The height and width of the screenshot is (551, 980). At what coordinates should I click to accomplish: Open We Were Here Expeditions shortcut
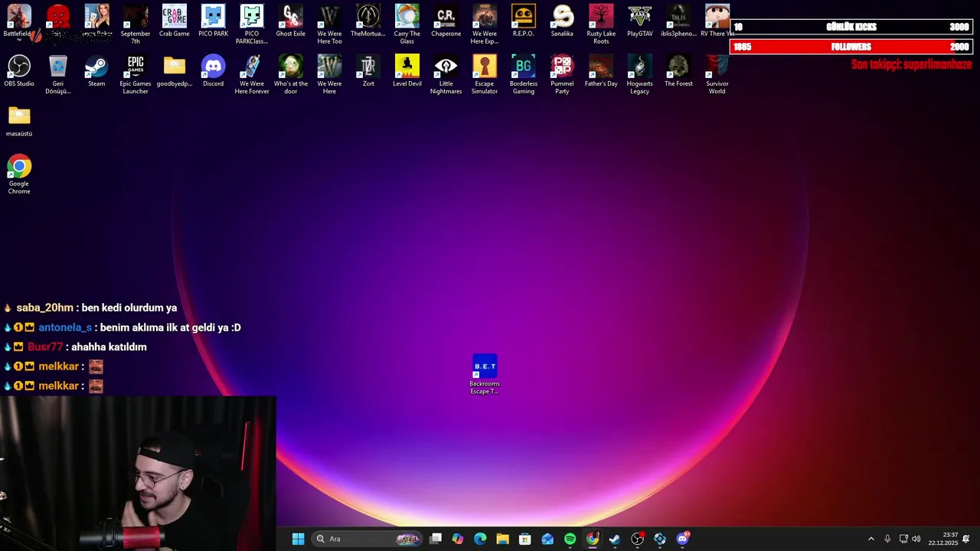tap(485, 24)
